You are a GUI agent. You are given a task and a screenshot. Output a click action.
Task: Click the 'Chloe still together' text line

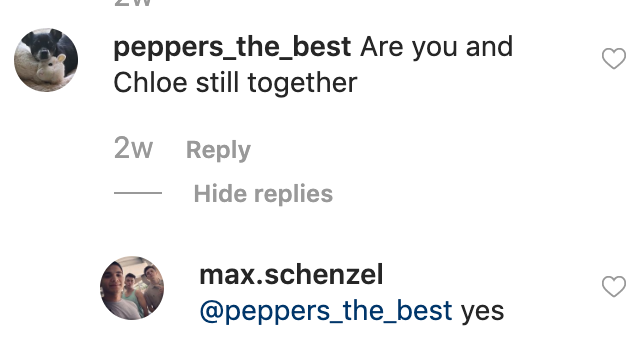[235, 83]
